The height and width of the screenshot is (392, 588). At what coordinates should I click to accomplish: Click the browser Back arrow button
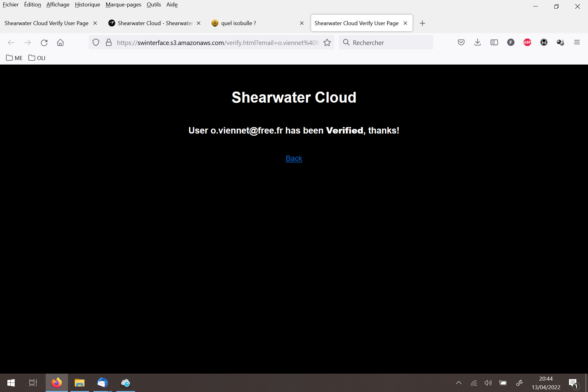11,43
